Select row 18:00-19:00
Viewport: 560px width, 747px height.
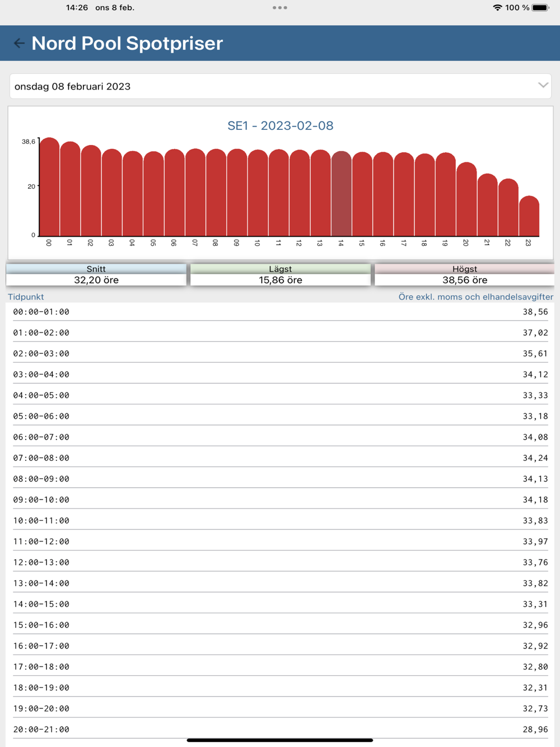click(280, 688)
